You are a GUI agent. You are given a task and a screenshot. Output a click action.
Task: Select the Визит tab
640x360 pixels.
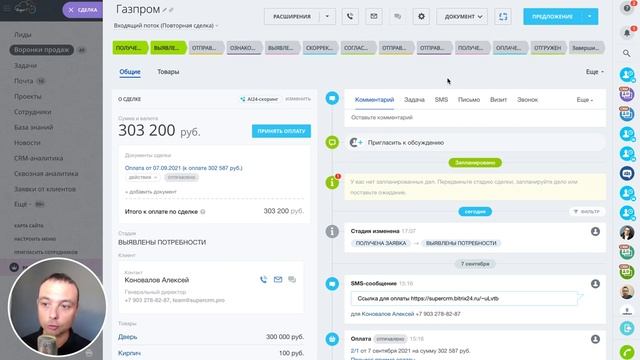[498, 100]
